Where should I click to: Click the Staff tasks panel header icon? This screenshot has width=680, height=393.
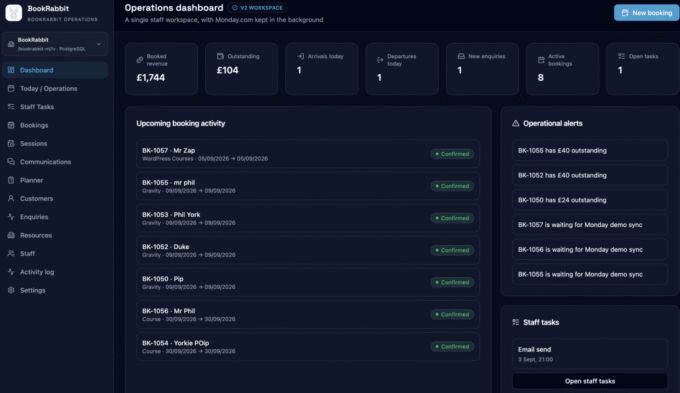516,322
